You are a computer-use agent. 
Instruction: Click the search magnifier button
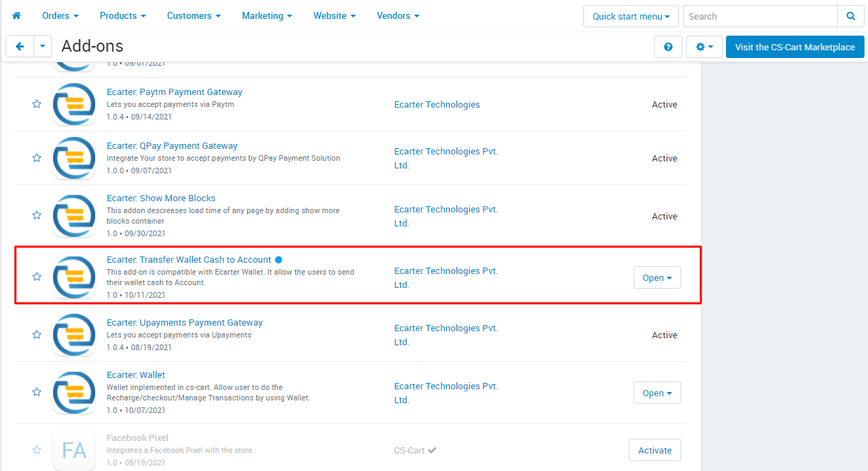pos(851,16)
